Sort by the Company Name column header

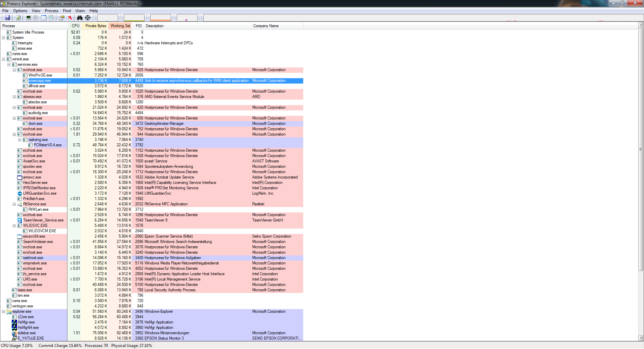277,26
